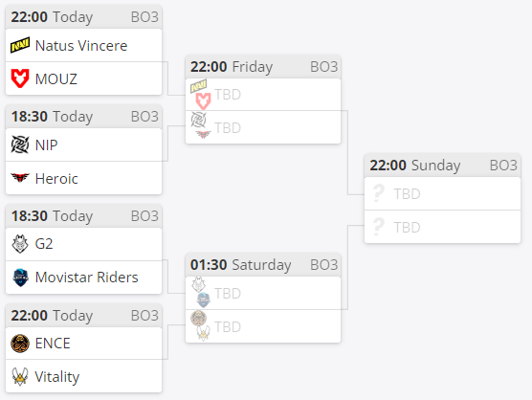This screenshot has width=532, height=400.
Task: Click the Vitality bee logo
Action: pos(20,377)
